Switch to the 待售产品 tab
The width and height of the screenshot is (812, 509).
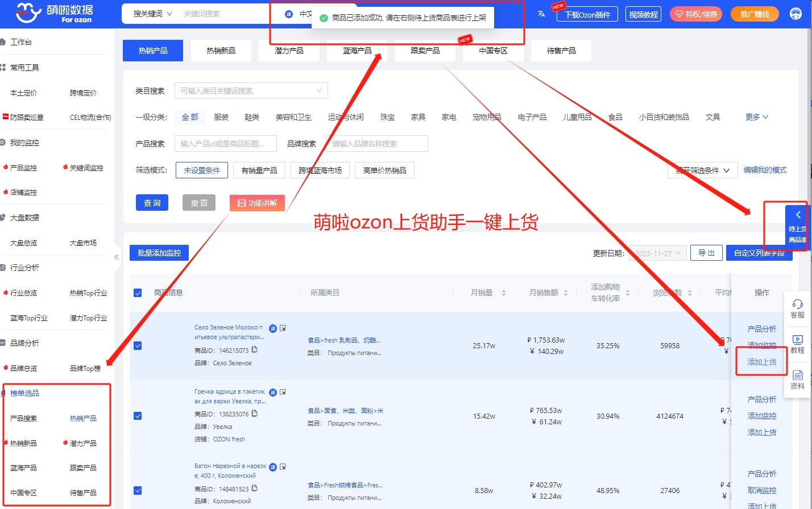pos(561,51)
